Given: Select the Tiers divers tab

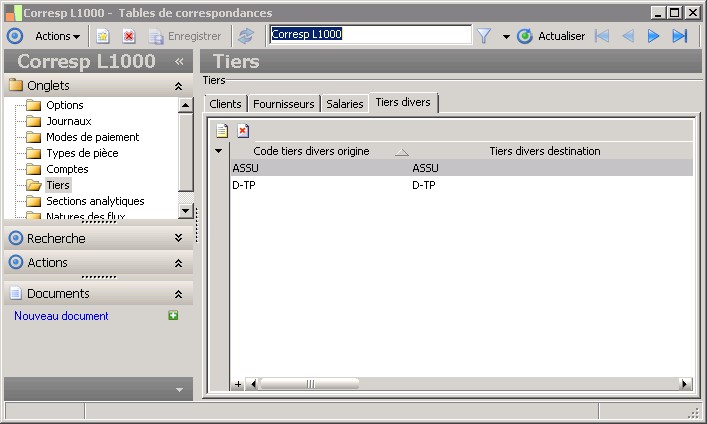Looking at the screenshot, I should 403,102.
